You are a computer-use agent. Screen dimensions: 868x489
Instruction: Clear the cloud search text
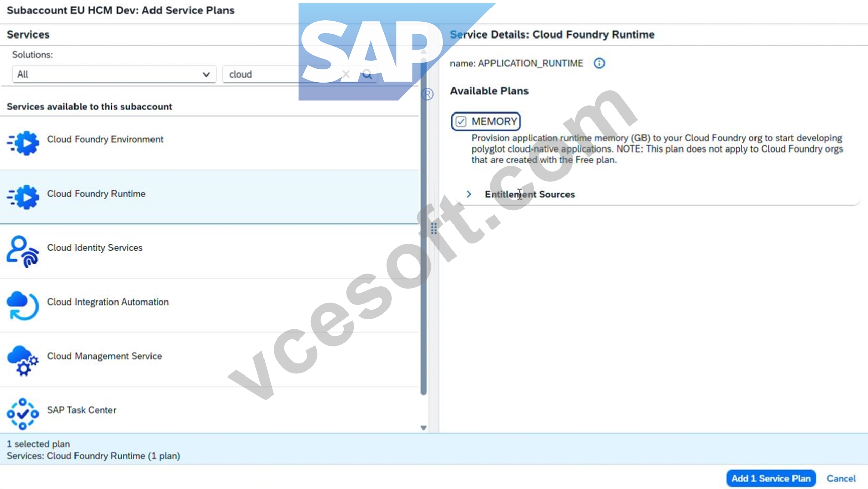(346, 74)
